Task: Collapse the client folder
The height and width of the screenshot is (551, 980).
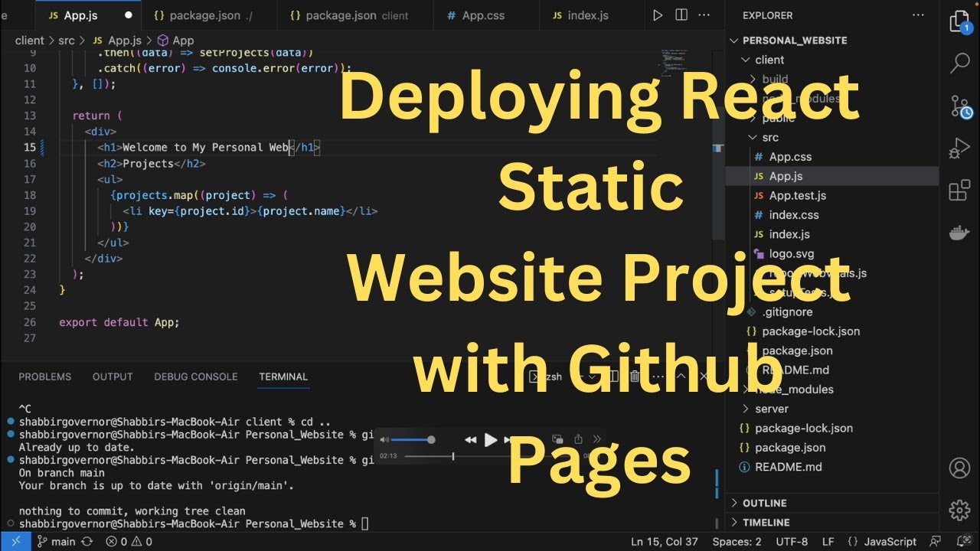Action: pyautogui.click(x=832, y=60)
